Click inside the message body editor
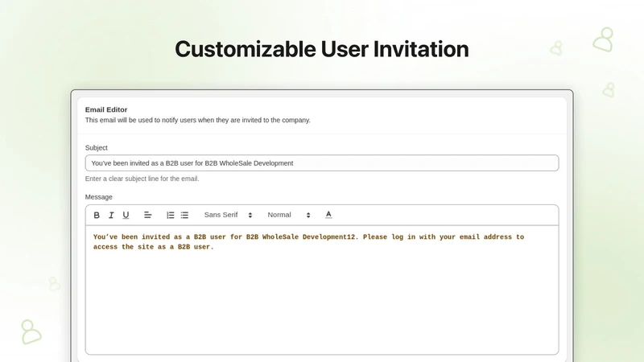 tap(322, 290)
